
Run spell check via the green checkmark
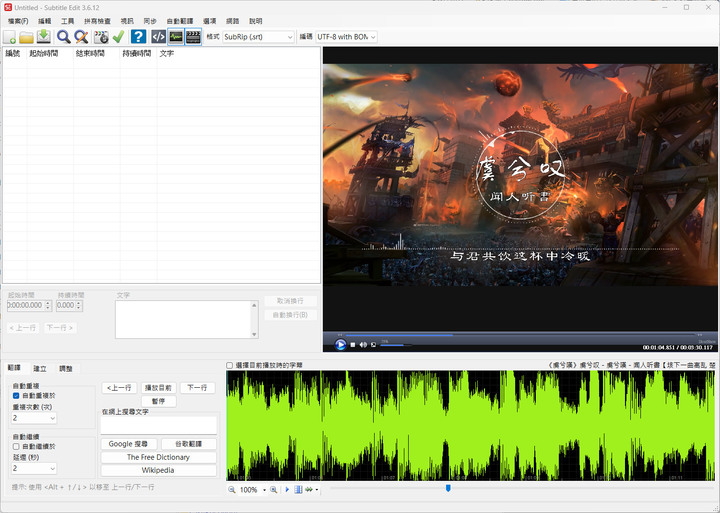118,37
